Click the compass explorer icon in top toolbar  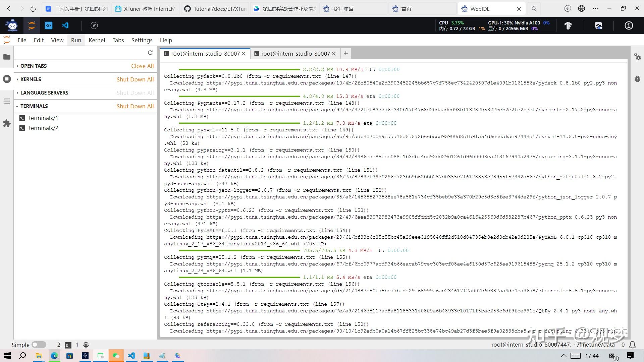(x=94, y=25)
